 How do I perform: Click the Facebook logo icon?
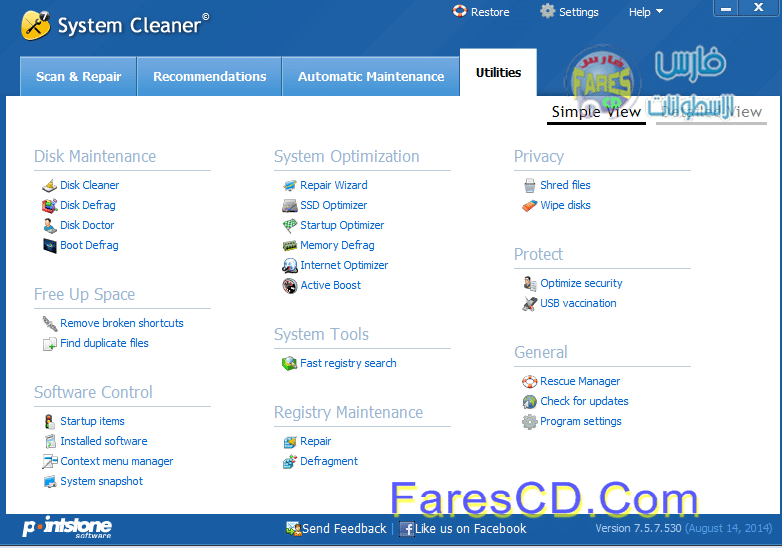pyautogui.click(x=407, y=529)
